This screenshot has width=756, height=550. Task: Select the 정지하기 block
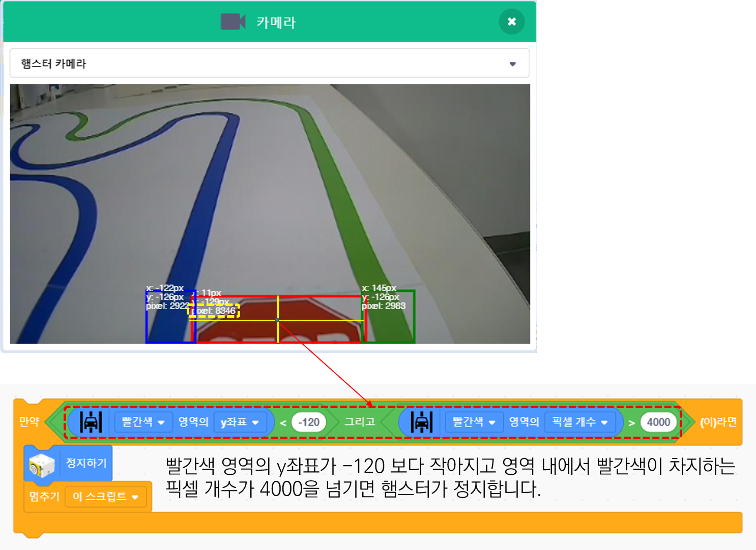pyautogui.click(x=68, y=463)
